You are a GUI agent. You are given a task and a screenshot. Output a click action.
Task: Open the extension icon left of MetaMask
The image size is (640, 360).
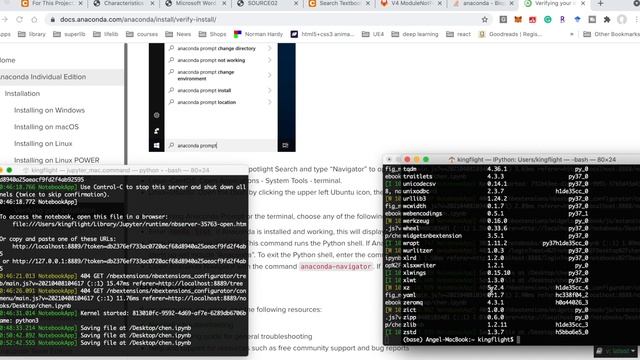pos(503,19)
